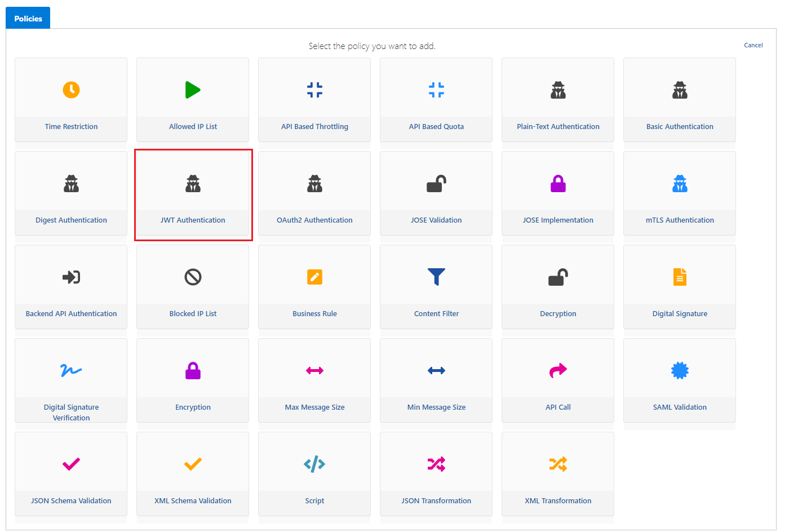Click the API Call arrow icon

click(x=558, y=370)
